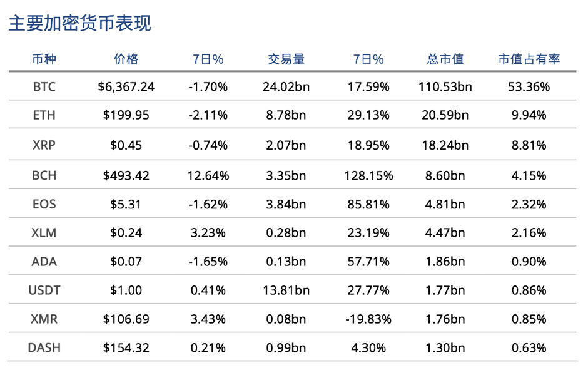588x375 pixels.
Task: Select XMR volume change -19.83%
Action: [368, 319]
